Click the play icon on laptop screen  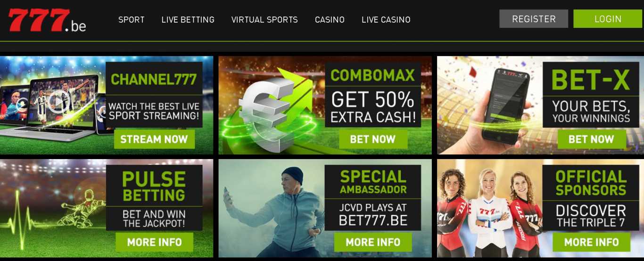58,101
